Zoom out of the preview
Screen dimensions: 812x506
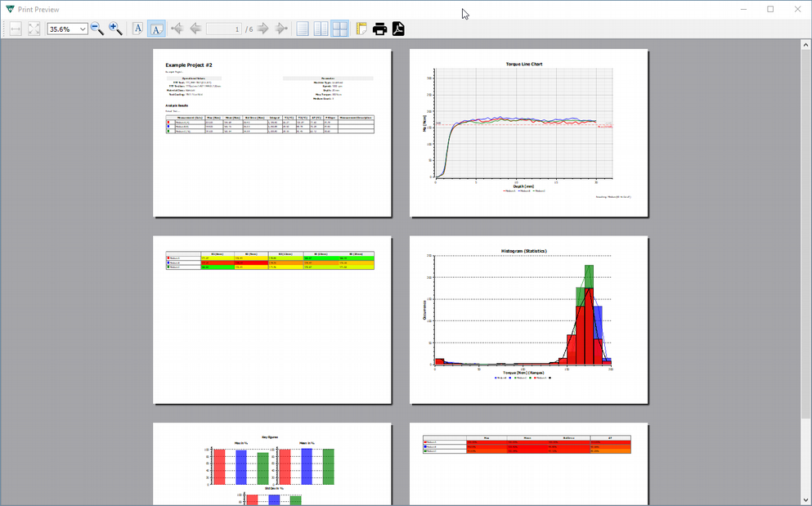pyautogui.click(x=96, y=29)
